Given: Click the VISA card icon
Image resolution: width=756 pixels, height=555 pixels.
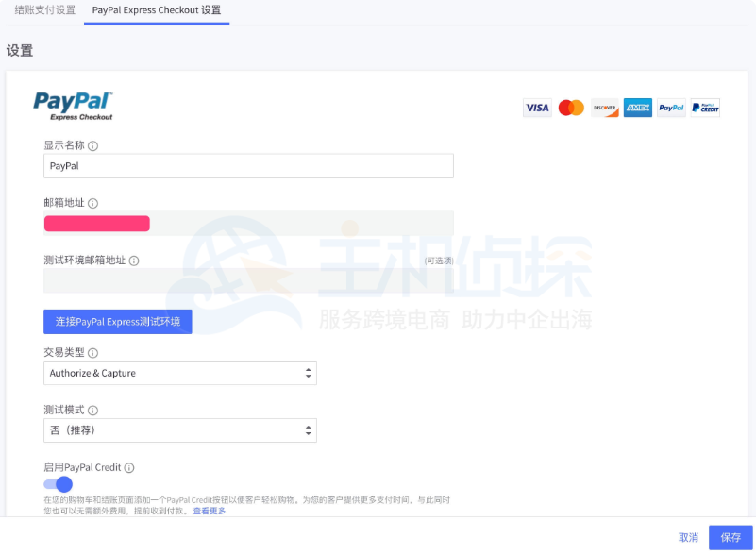Looking at the screenshot, I should click(x=537, y=108).
